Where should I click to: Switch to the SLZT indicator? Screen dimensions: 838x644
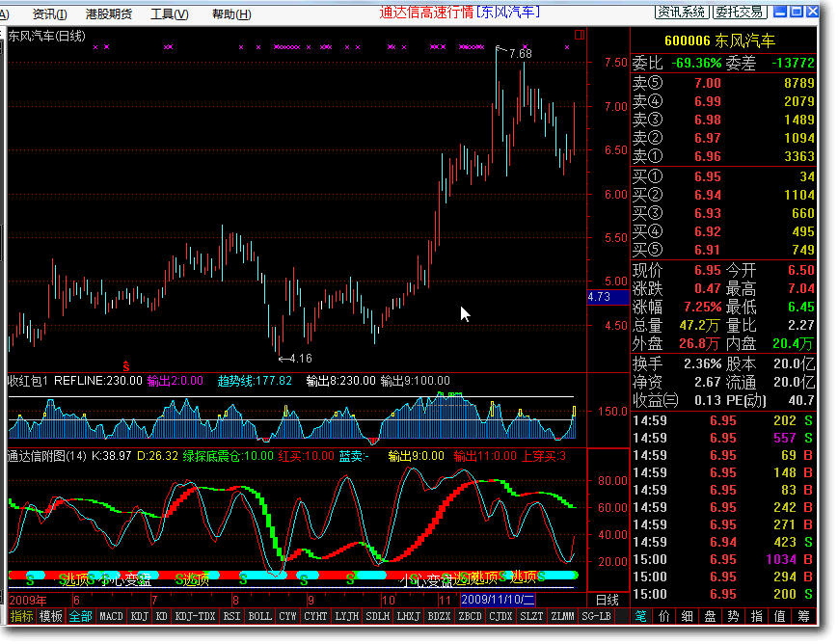click(531, 616)
